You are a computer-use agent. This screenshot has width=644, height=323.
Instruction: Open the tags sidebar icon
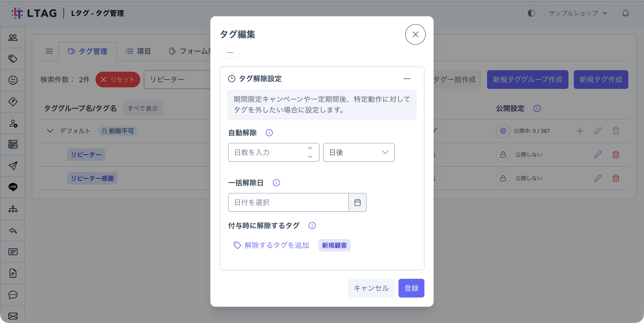[x=13, y=59]
